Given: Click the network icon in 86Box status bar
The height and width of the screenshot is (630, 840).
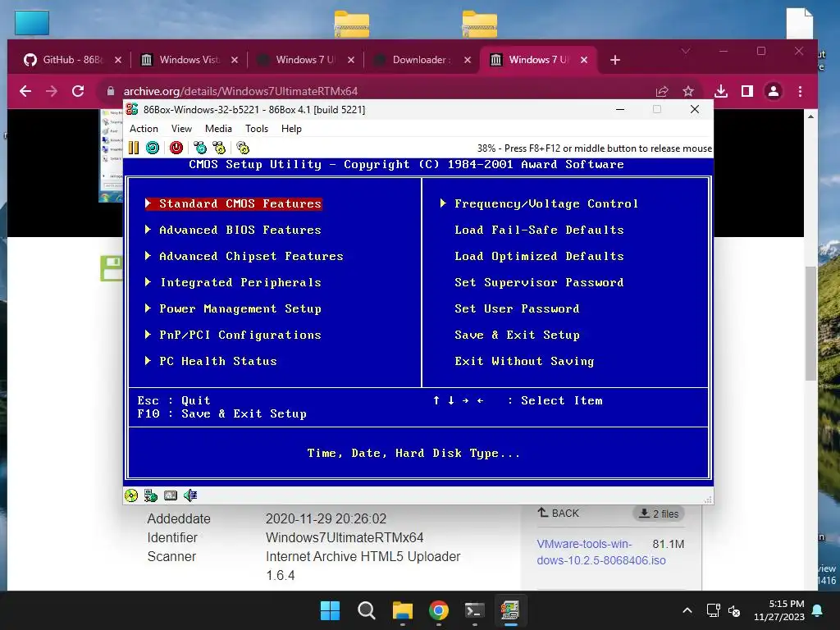Looking at the screenshot, I should pos(151,495).
